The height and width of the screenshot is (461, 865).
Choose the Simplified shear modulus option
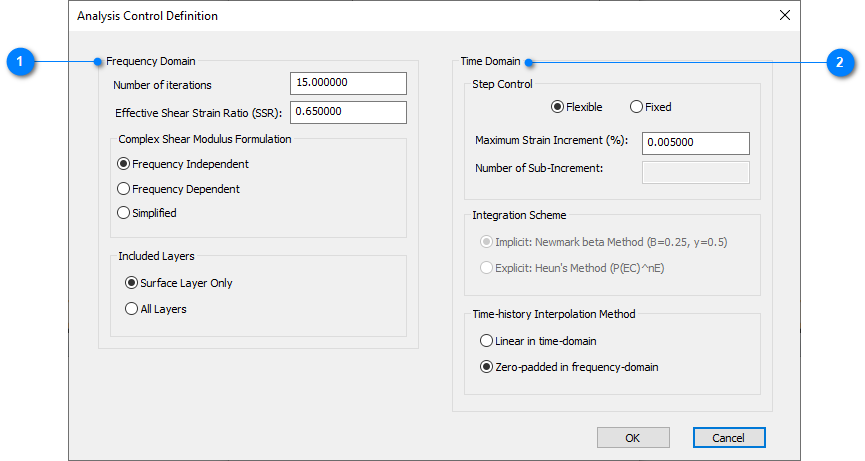tap(147, 213)
